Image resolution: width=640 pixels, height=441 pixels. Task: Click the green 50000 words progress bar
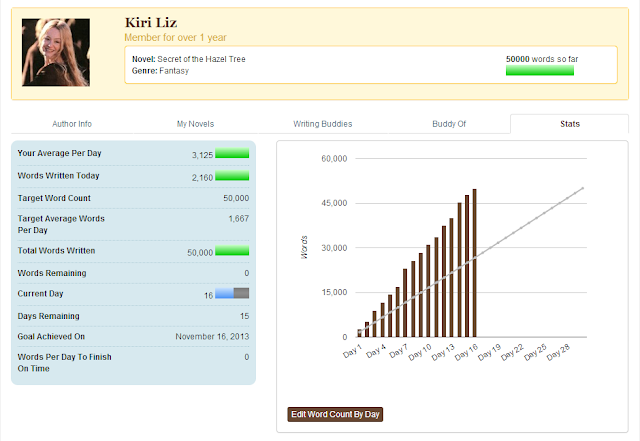point(540,71)
